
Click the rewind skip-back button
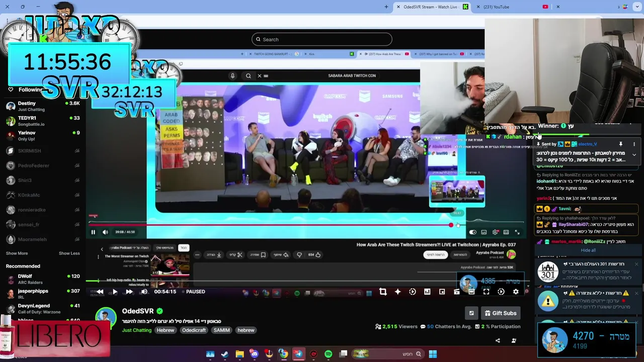coord(100,292)
